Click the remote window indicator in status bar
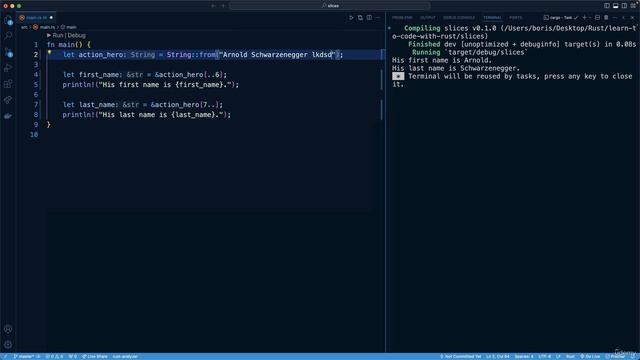Image resolution: width=640 pixels, height=360 pixels. click(x=5, y=356)
